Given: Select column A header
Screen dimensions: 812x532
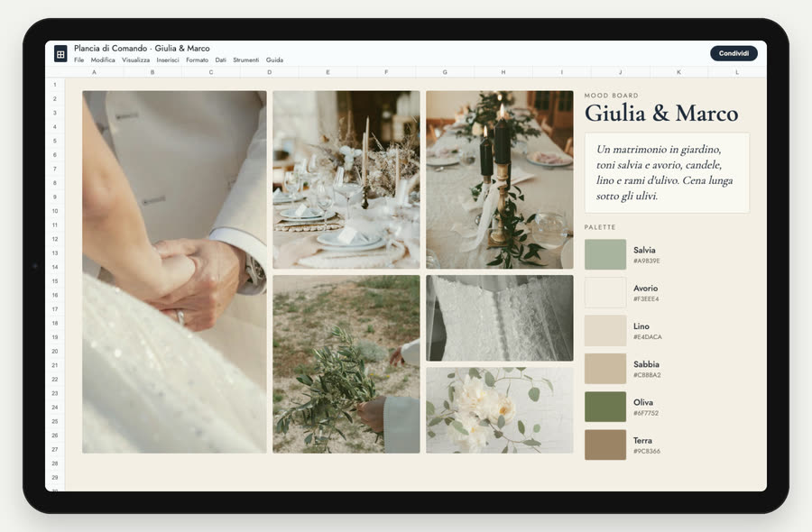Looking at the screenshot, I should pyautogui.click(x=94, y=72).
